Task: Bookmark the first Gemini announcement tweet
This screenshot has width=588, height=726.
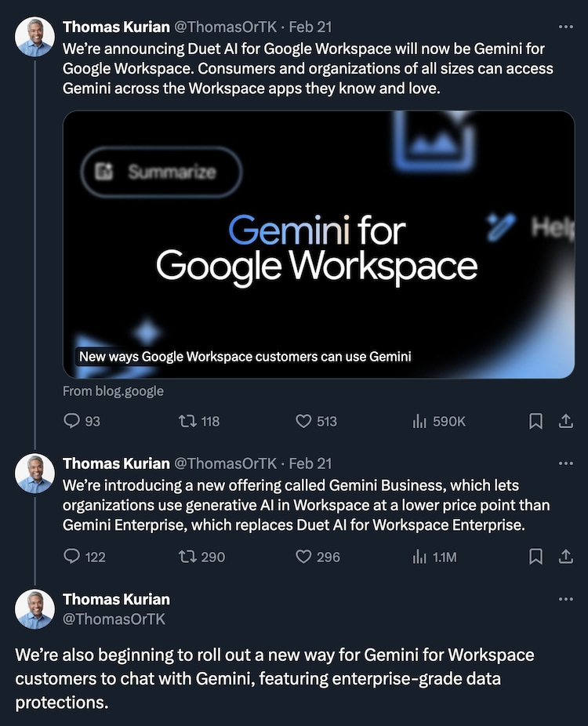Action: (535, 421)
